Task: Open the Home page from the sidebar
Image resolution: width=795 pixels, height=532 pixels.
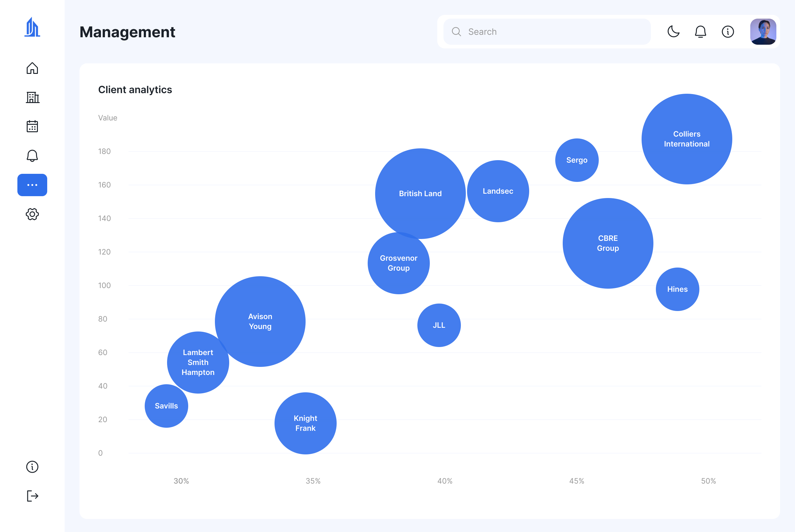Action: (32, 68)
